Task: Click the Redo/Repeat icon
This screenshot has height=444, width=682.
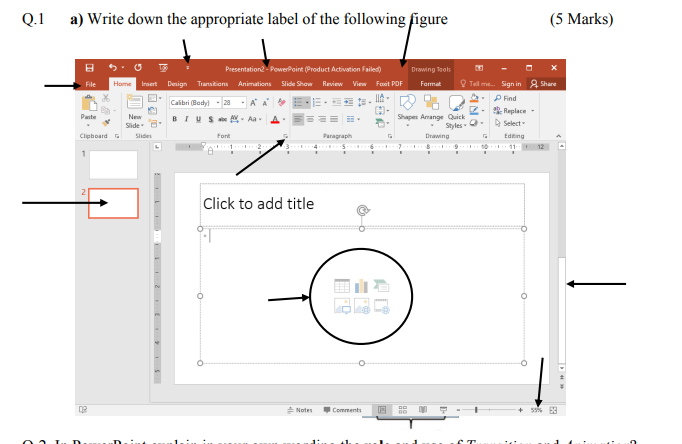Action: [x=138, y=67]
